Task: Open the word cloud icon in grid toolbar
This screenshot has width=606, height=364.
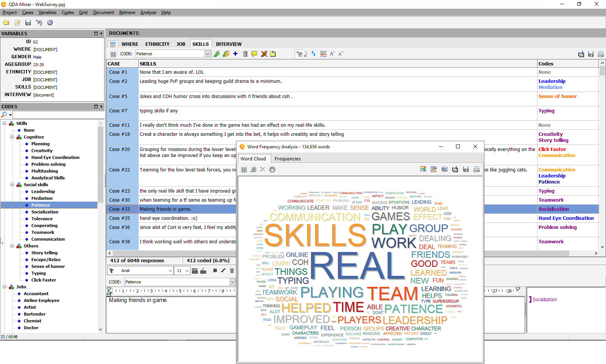Action: 323,54
